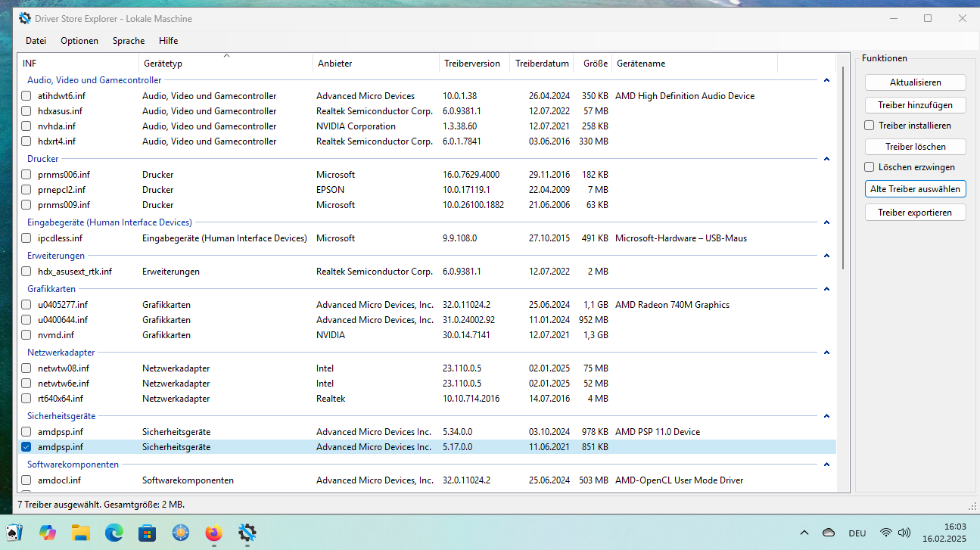This screenshot has height=550, width=980.
Task: Open the Optionen menu
Action: 79,41
